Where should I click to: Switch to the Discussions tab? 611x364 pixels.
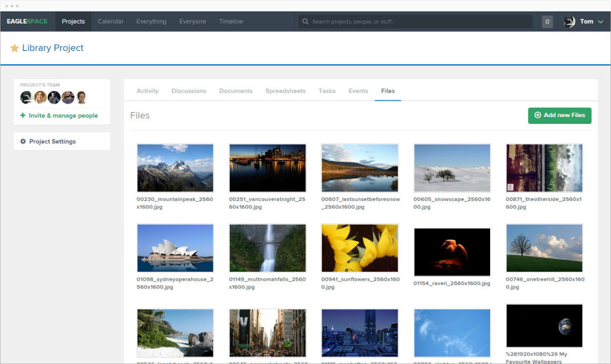[x=189, y=91]
